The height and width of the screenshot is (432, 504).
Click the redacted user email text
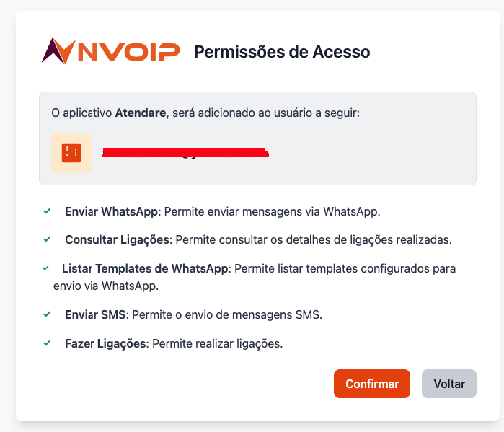pos(185,152)
